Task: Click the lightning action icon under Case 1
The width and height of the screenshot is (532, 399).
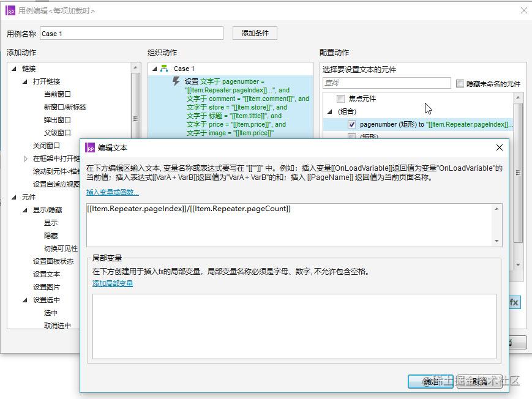Action: point(176,81)
